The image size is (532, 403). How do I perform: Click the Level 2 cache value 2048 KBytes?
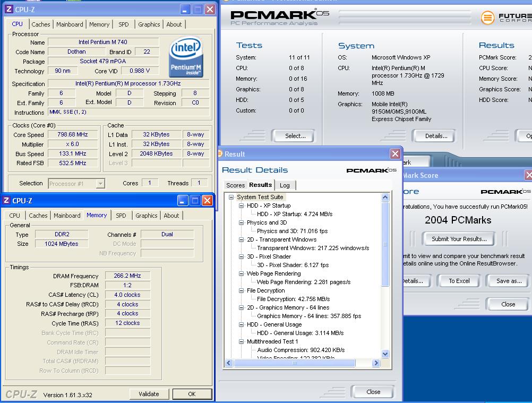pyautogui.click(x=157, y=153)
